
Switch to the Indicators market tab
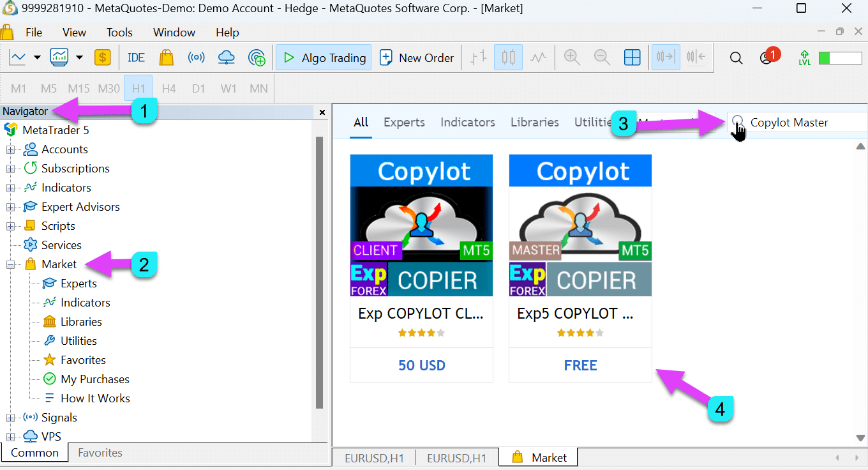467,122
